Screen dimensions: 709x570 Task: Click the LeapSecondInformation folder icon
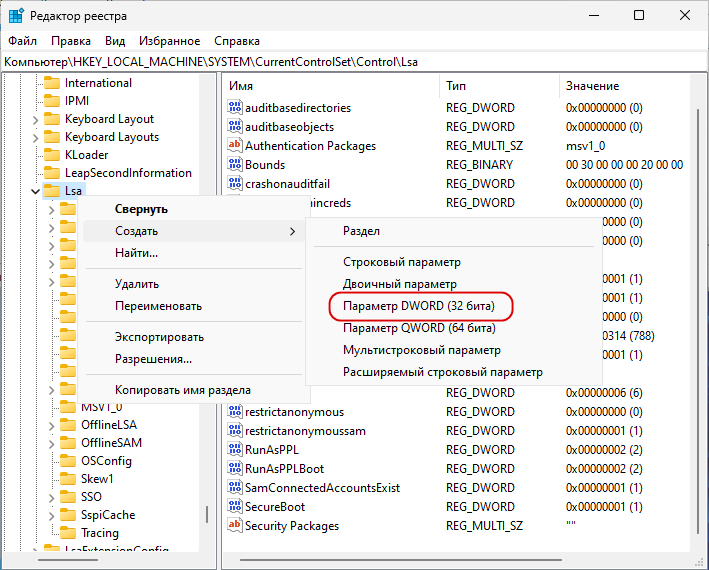[52, 173]
